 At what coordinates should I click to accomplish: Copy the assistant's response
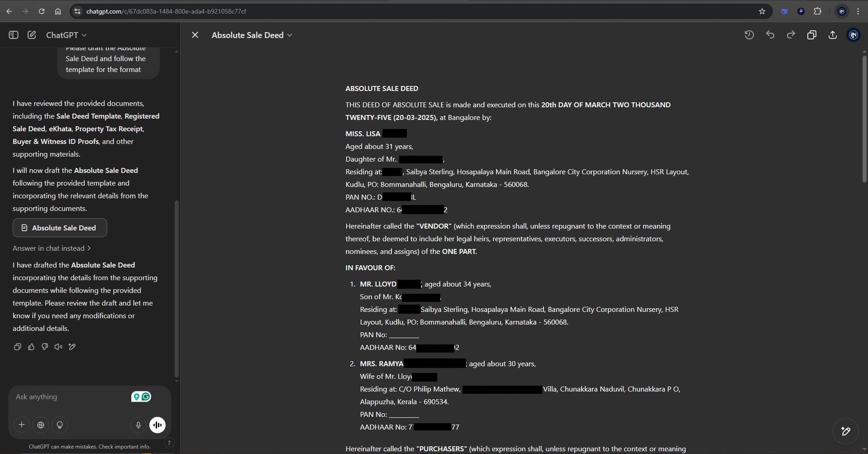click(x=18, y=347)
